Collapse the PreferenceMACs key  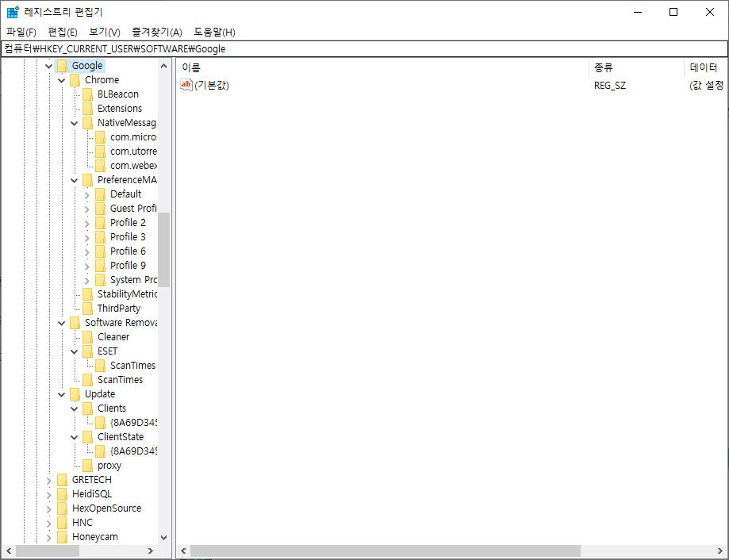(74, 180)
